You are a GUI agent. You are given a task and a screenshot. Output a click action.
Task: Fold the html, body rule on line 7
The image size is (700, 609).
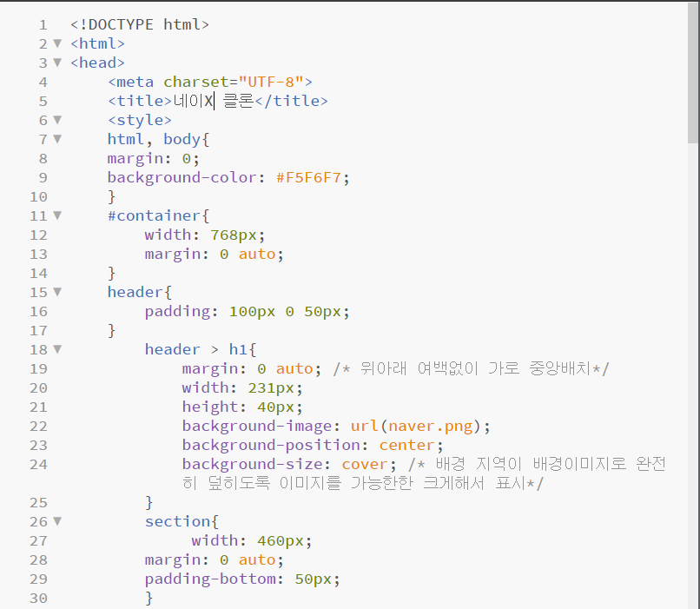coord(57,139)
